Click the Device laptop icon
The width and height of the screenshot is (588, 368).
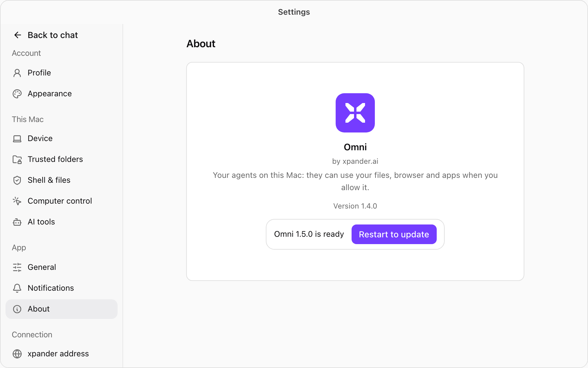point(17,139)
